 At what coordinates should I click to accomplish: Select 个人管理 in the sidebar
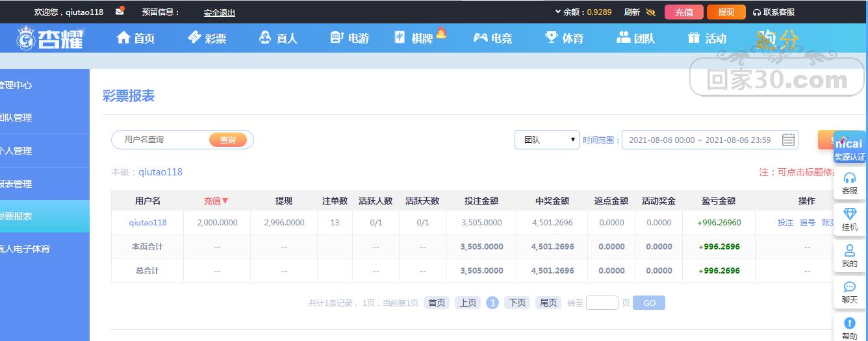click(45, 151)
